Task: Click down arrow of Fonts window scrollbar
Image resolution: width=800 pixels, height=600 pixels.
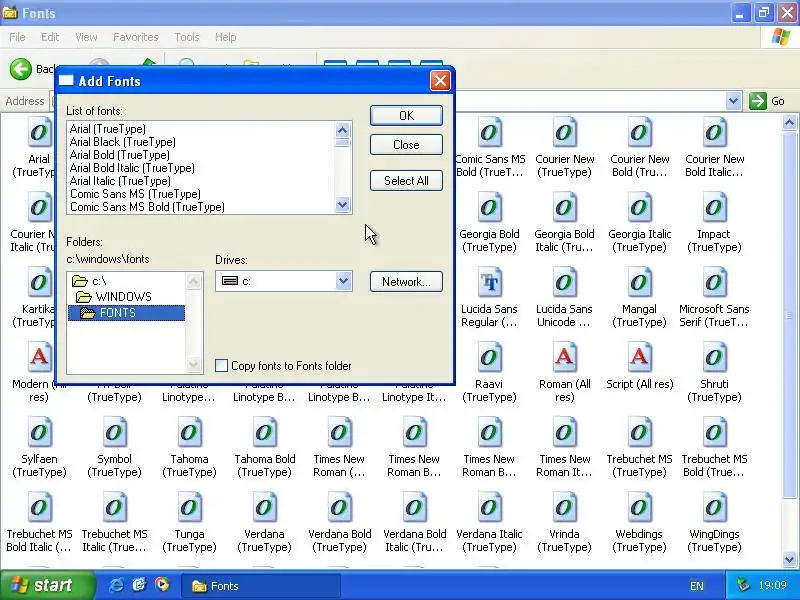Action: 789,559
